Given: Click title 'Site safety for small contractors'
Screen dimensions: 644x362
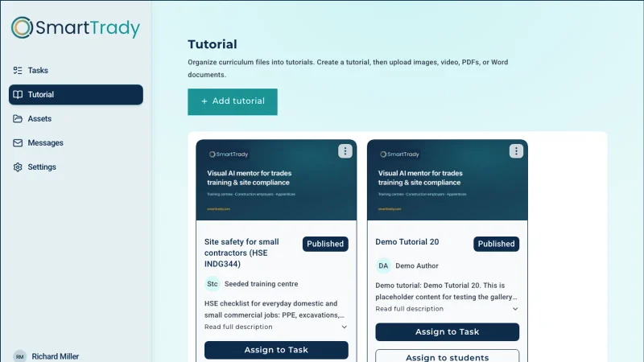Looking at the screenshot, I should pos(242,253).
